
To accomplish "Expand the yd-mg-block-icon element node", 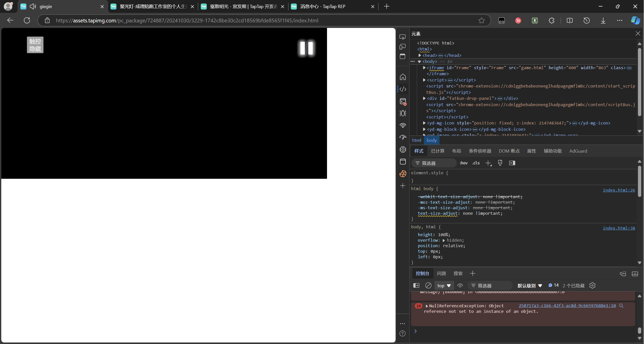I will [x=424, y=129].
